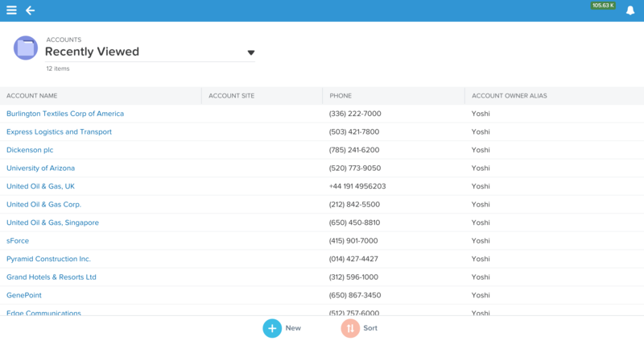Click Yoshi alias in sForce row
This screenshot has width=644, height=341.
(481, 240)
